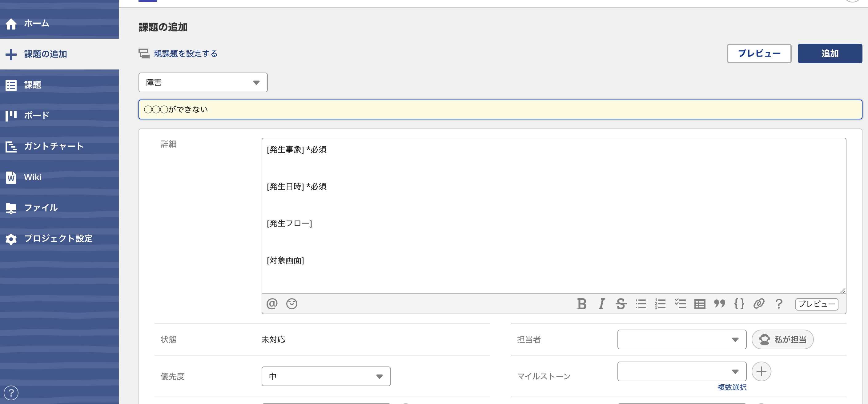This screenshot has width=868, height=404.
Task: Insert a quote block
Action: (719, 304)
